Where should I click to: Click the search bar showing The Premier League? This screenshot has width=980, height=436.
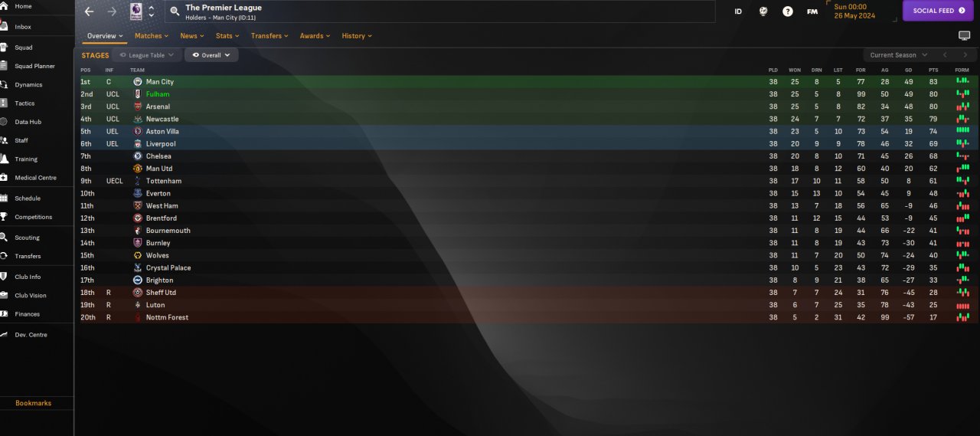point(440,11)
